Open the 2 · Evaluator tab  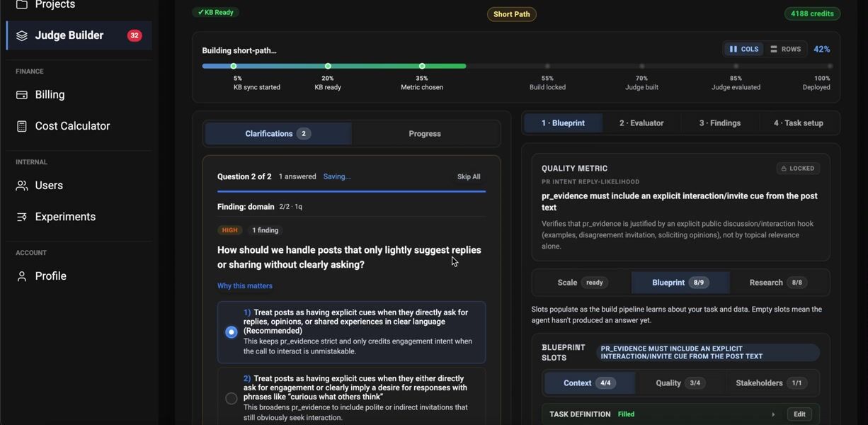point(641,123)
